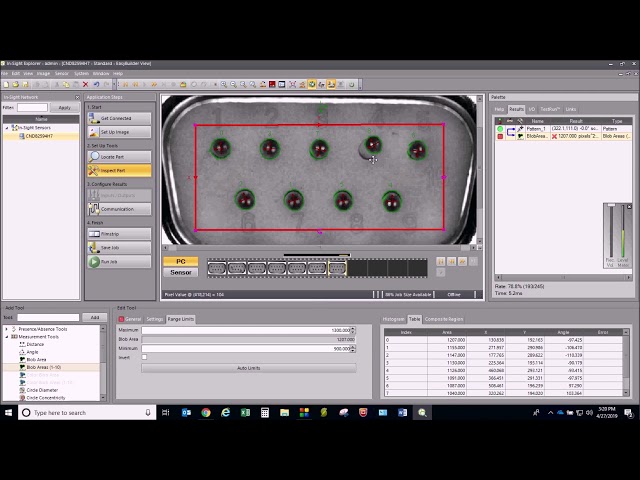Select CND8259HH7 sensor in the tree
This screenshot has height=480, width=640.
point(39,136)
